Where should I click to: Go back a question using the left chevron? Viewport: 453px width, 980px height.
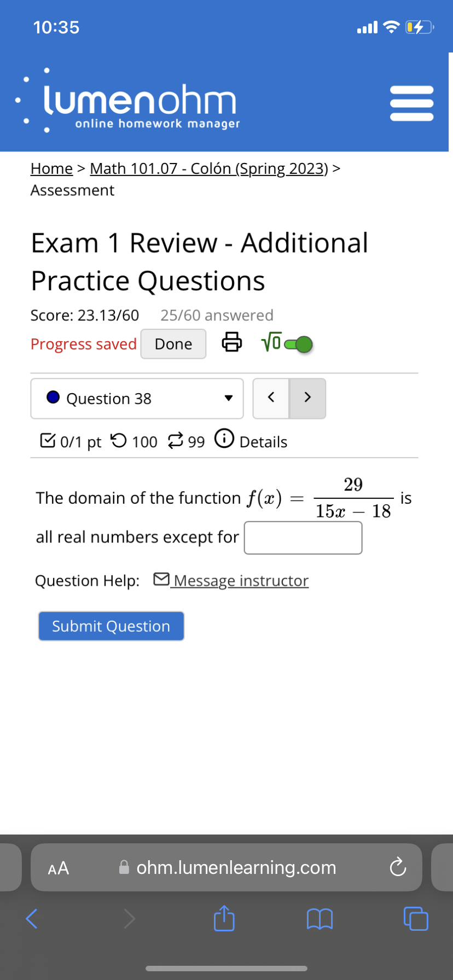[271, 398]
